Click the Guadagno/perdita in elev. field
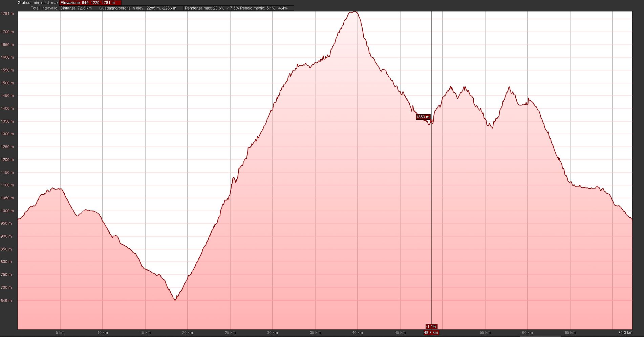Screen dimensions: 644x337 pos(141,8)
